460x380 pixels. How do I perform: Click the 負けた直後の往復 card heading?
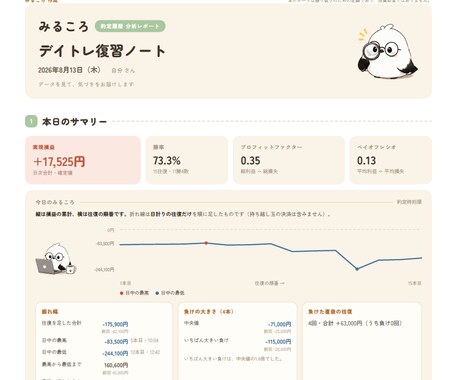coord(330,312)
